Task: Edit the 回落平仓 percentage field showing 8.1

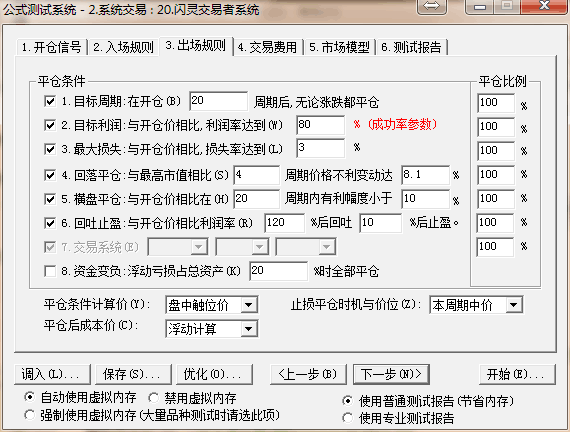Action: [425, 175]
